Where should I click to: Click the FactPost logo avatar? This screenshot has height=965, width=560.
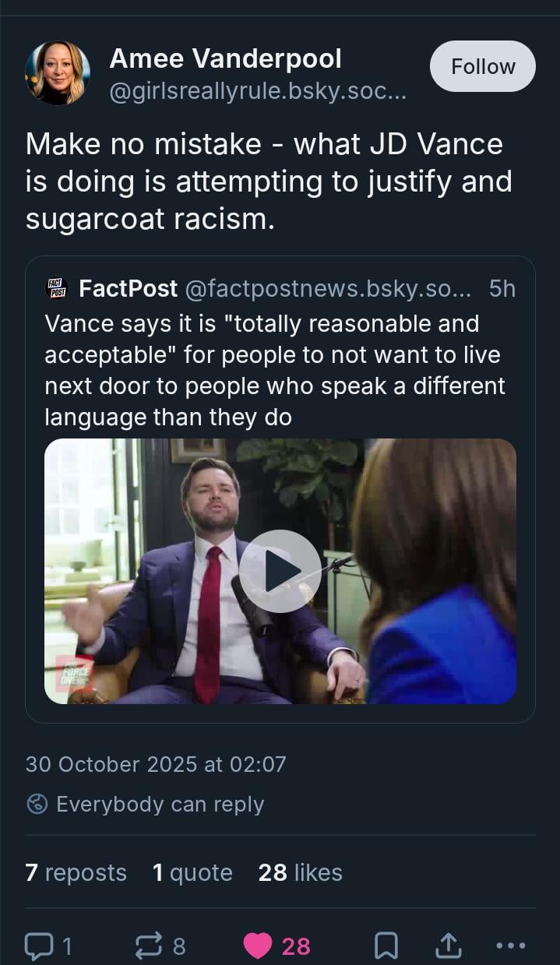click(x=57, y=289)
